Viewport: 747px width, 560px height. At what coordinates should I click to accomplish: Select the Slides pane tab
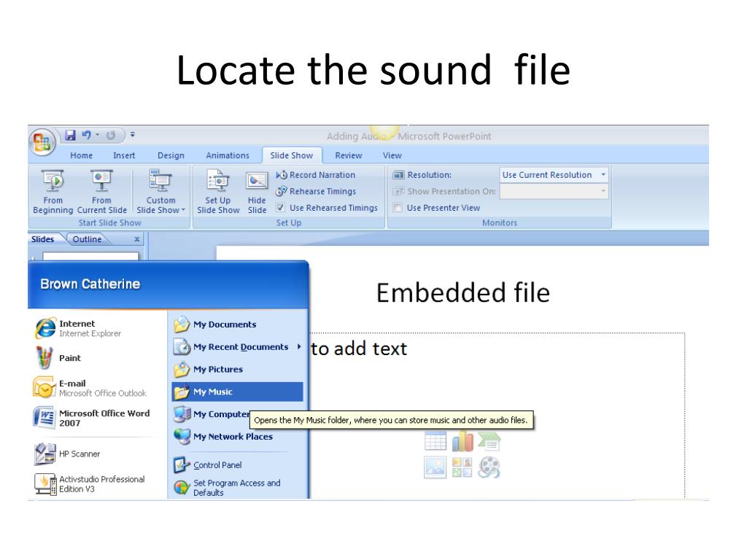(x=43, y=239)
